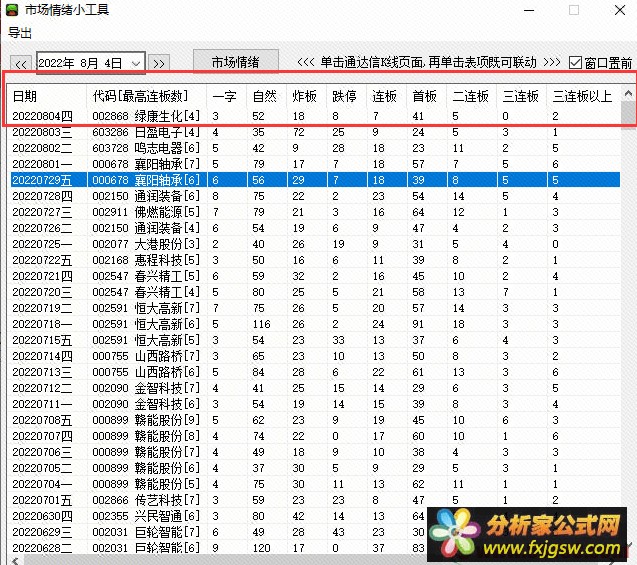Screen dimensions: 637x565
Task: Click the 市场情绪 button
Action: coord(236,62)
